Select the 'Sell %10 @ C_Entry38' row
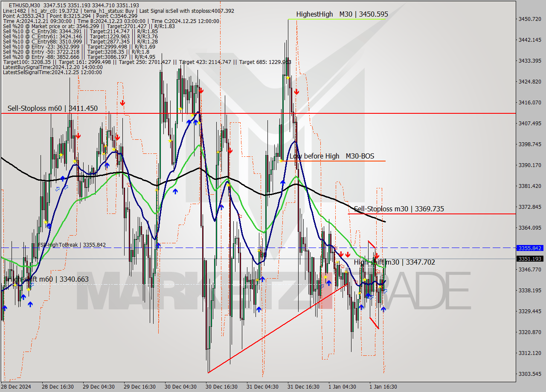Image resolution: width=546 pixels, height=392 pixels. pyautogui.click(x=80, y=31)
